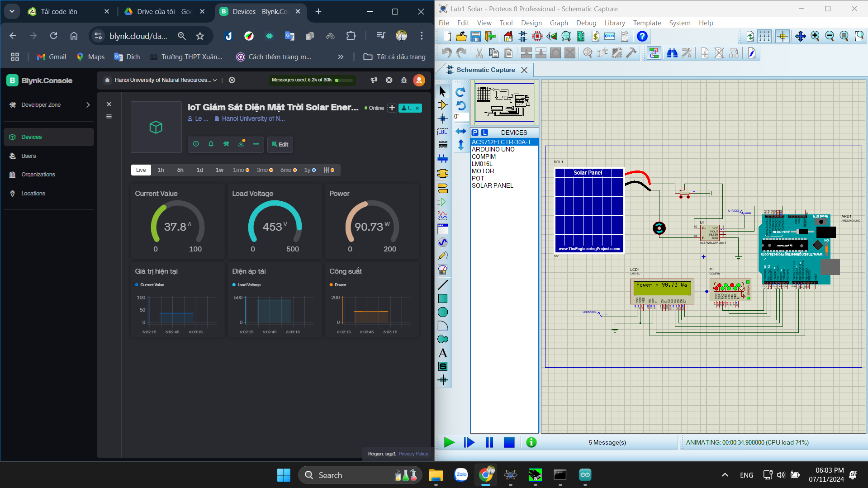This screenshot has height=488, width=868.
Task: Click the schematic overview thumbnail
Action: point(504,102)
